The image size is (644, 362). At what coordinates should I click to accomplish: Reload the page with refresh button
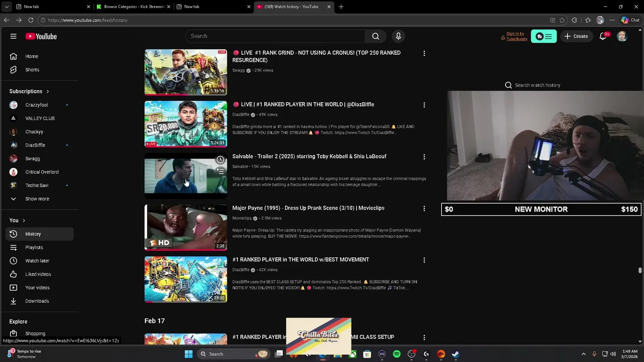click(x=31, y=20)
